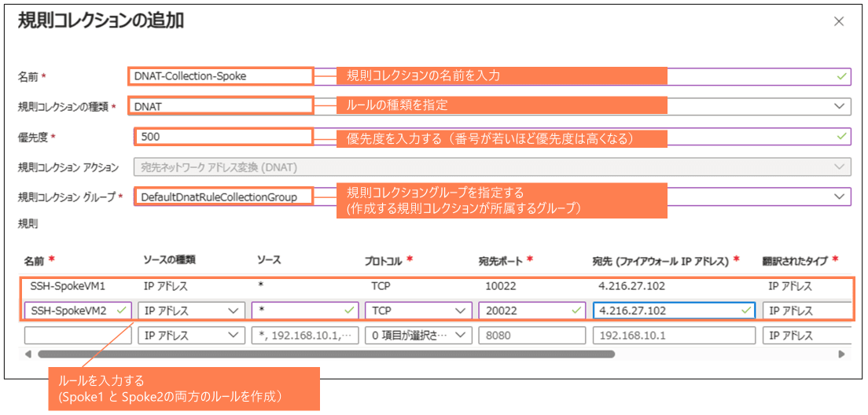
Task: Click source field with placeholder *, 192.168.10.1
Action: coord(305,336)
